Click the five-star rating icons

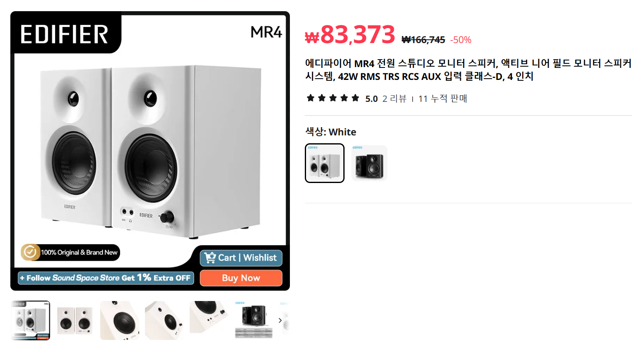pos(333,98)
